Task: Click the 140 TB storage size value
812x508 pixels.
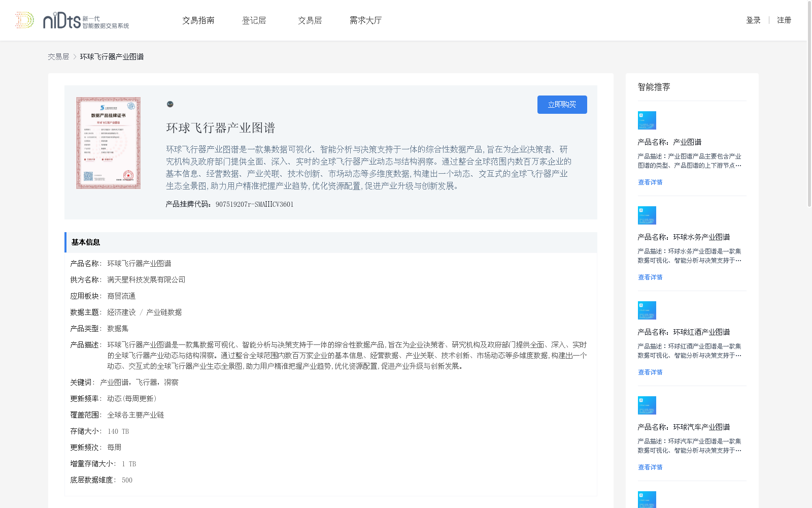Action: [x=118, y=431]
